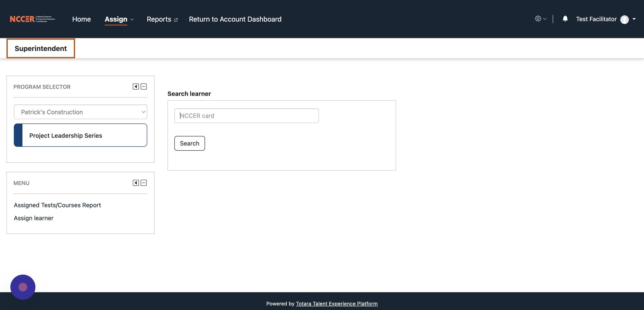Viewport: 644px width, 310px height.
Task: Open the Assigned Tests/Courses Report link
Action: tap(57, 205)
